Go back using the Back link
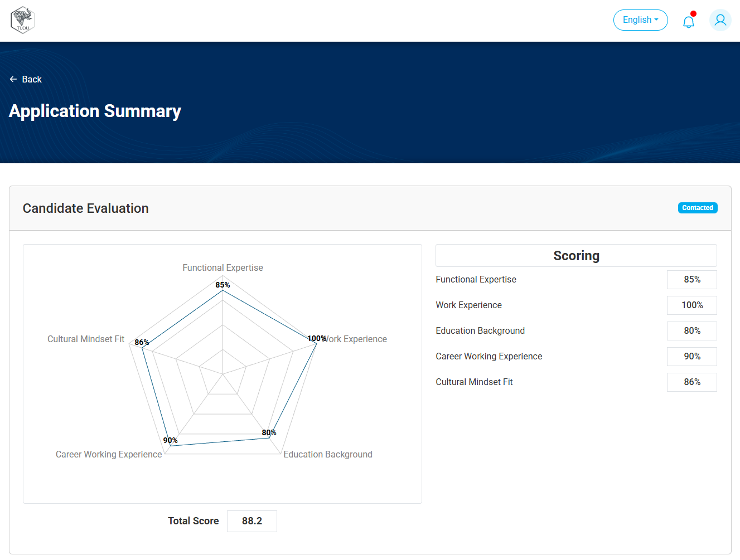740x560 pixels. [32, 79]
